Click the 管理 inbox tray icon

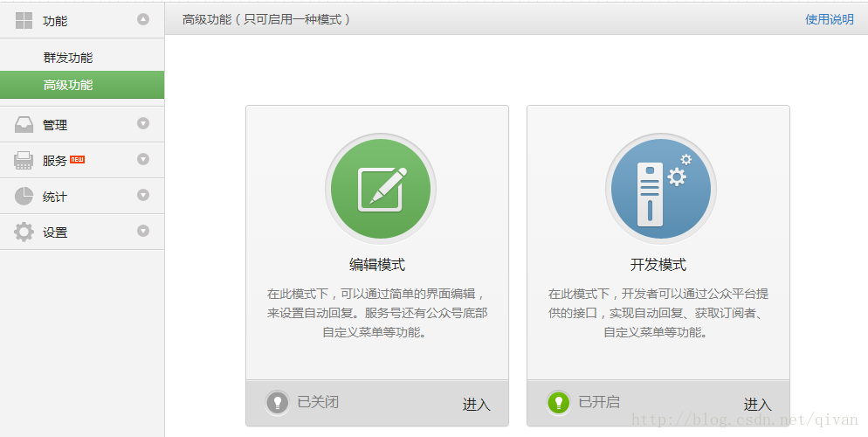point(24,125)
